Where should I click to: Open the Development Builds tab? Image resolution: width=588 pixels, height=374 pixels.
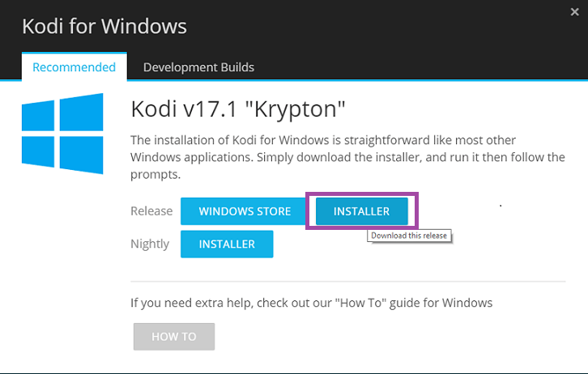198,67
